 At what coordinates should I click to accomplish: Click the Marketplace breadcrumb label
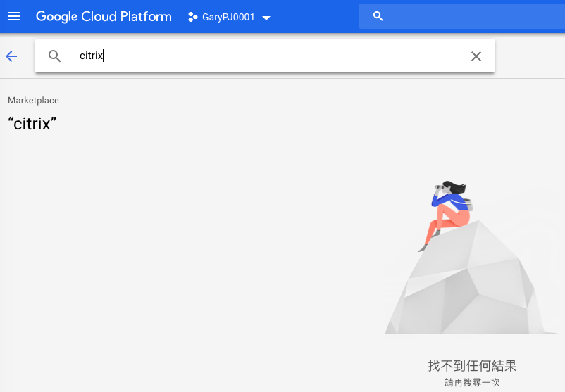point(34,101)
